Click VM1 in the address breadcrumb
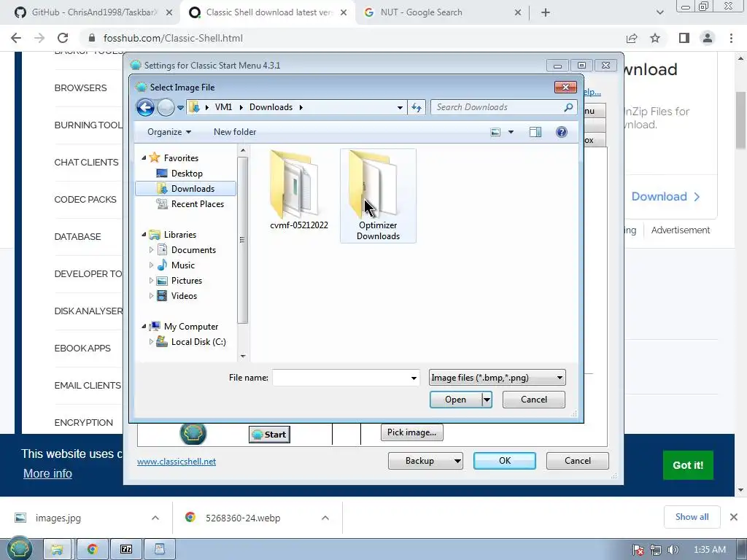Image resolution: width=747 pixels, height=560 pixels. pyautogui.click(x=223, y=107)
